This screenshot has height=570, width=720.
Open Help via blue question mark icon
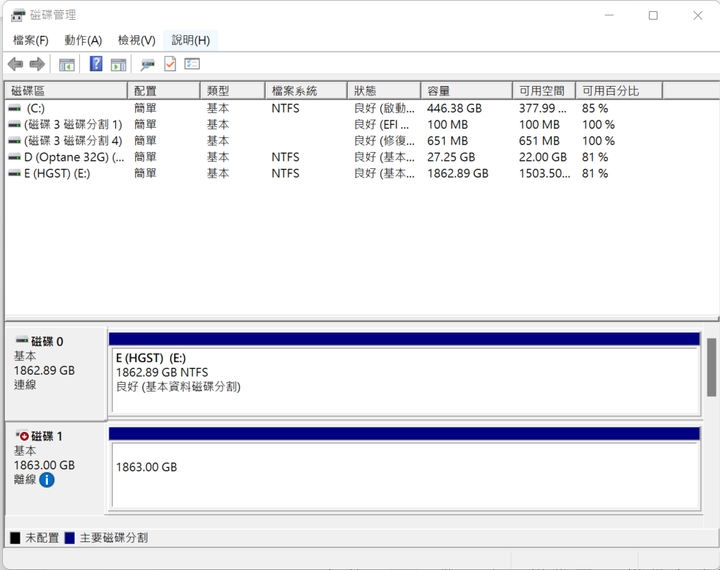[x=96, y=64]
